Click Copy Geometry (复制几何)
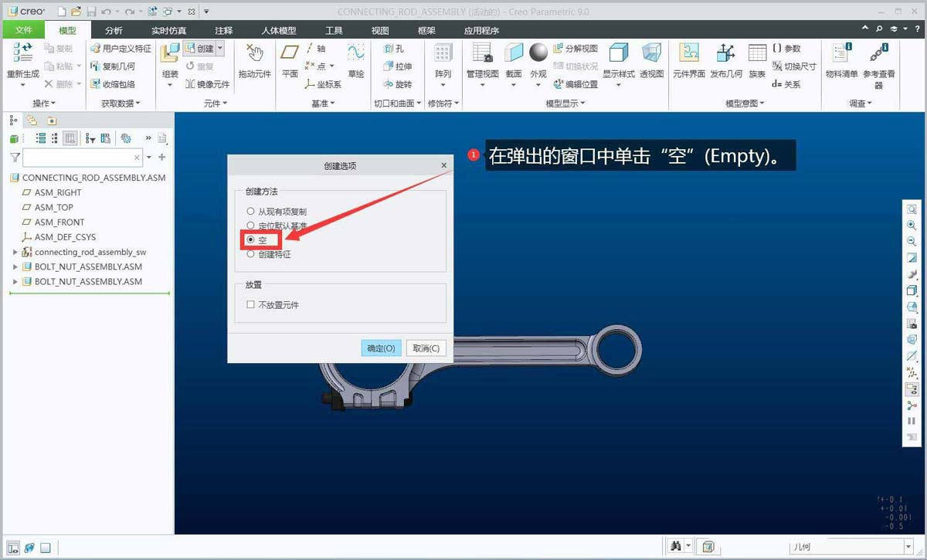This screenshot has height=560, width=927. point(113,66)
